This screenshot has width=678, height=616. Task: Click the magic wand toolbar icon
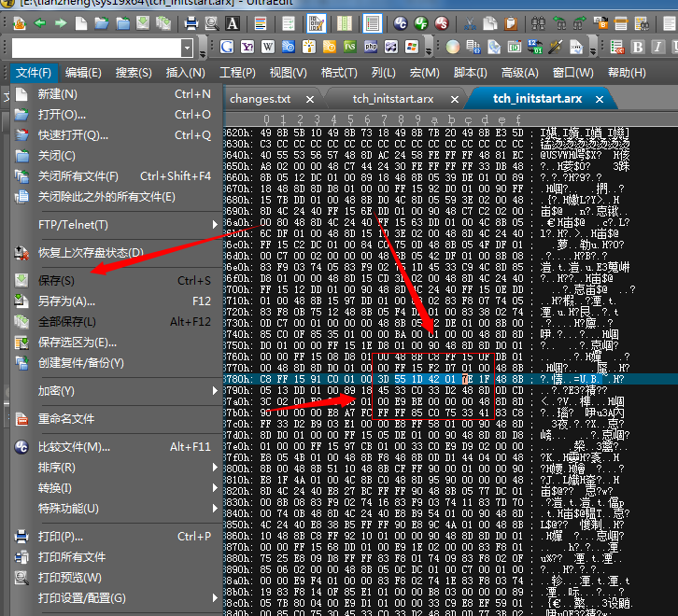[x=556, y=47]
